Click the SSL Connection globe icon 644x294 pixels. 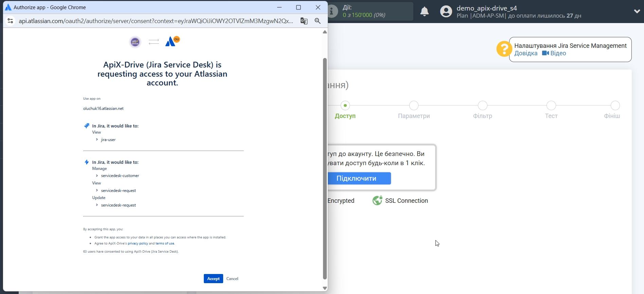pos(377,201)
